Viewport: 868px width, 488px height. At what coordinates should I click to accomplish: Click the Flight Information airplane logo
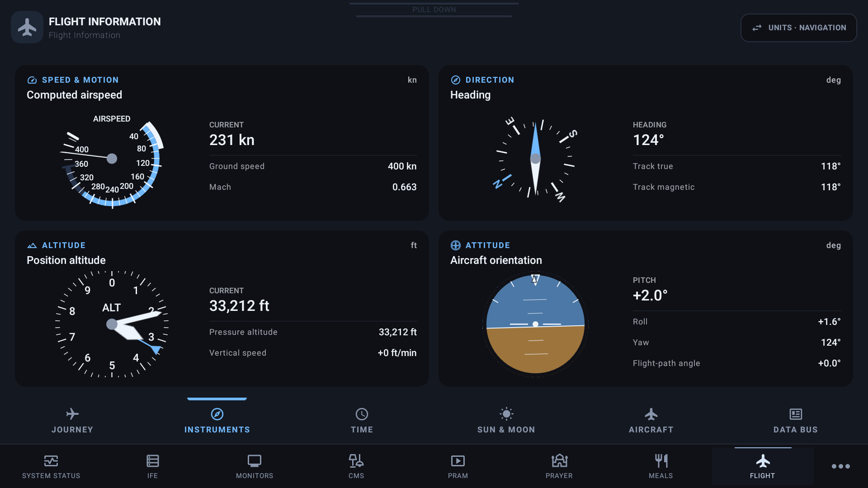coord(27,27)
